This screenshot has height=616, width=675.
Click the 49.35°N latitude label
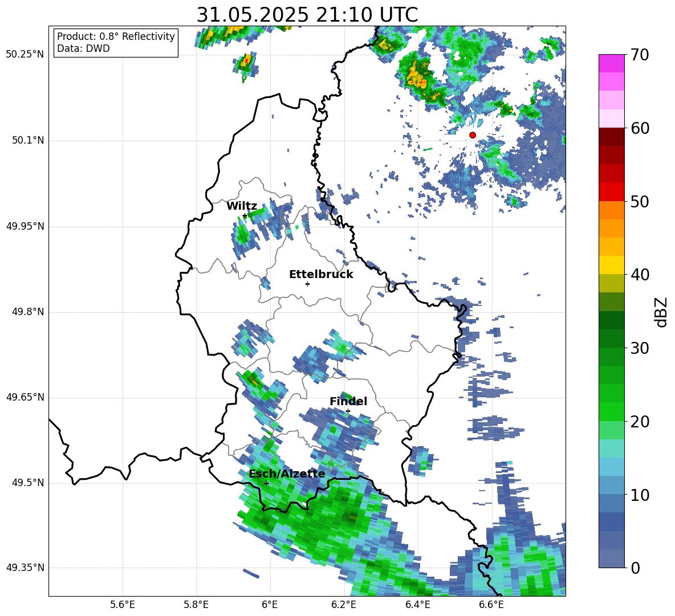(x=25, y=568)
